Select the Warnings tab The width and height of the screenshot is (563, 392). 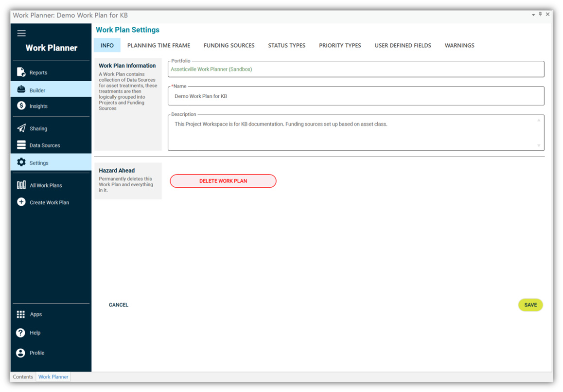[x=459, y=45]
